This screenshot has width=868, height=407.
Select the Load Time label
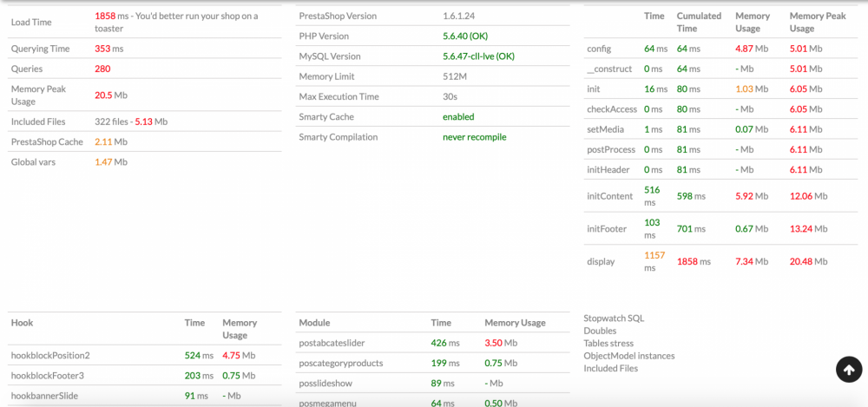tap(32, 22)
